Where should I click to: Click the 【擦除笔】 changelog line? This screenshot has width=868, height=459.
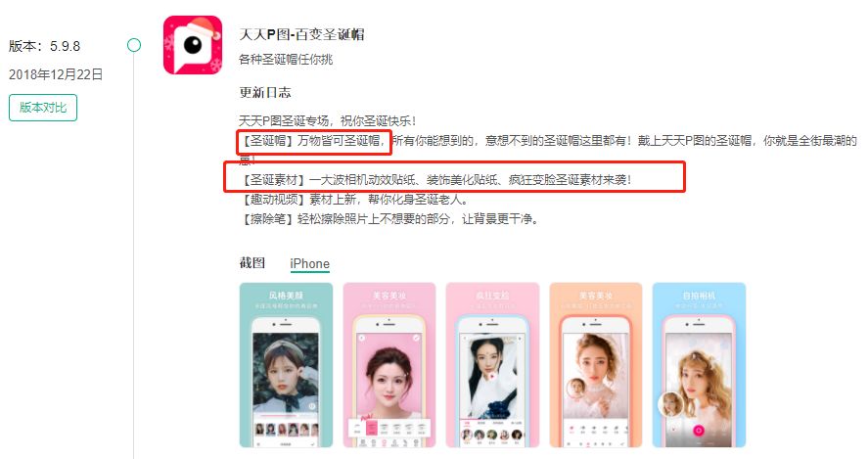tap(389, 219)
